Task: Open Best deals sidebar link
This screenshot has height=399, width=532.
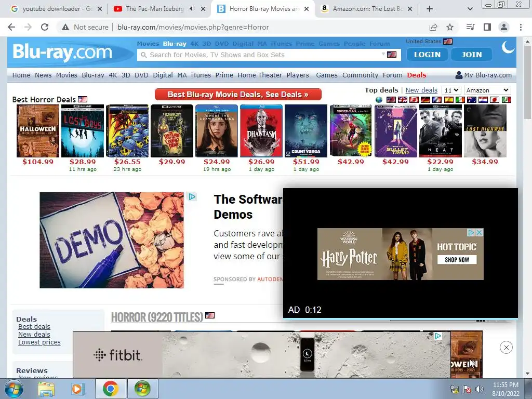Action: tap(34, 326)
